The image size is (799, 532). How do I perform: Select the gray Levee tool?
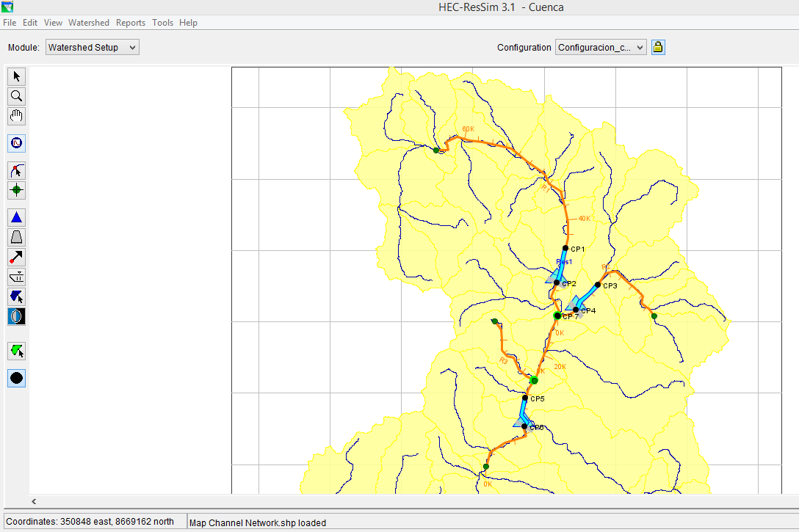(x=16, y=237)
